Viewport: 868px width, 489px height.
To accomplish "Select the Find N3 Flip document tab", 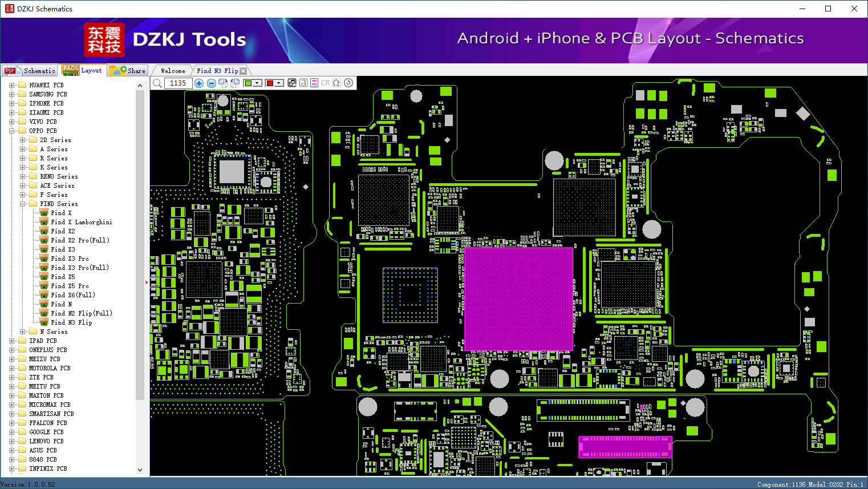I will pyautogui.click(x=217, y=71).
